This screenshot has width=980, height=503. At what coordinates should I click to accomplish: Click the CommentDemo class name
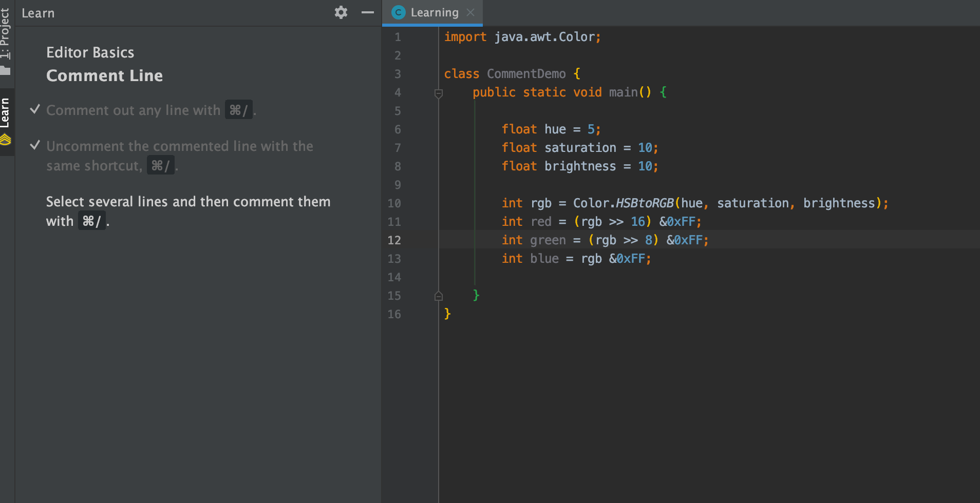point(526,74)
